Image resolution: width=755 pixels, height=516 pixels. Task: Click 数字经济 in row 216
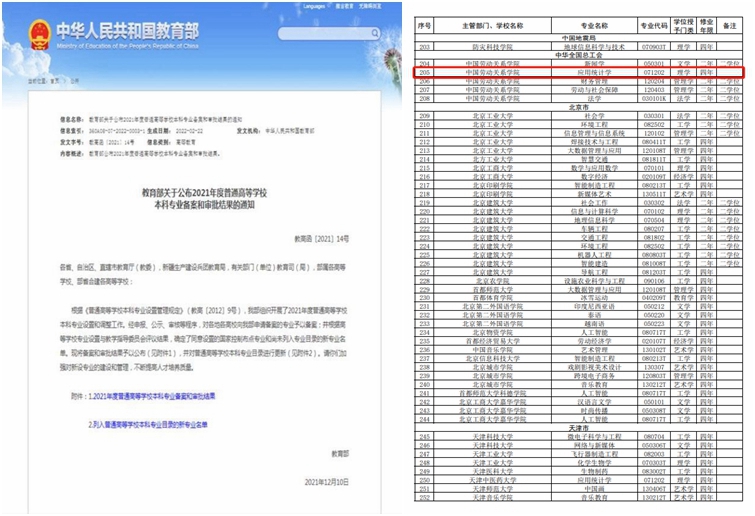coord(594,177)
